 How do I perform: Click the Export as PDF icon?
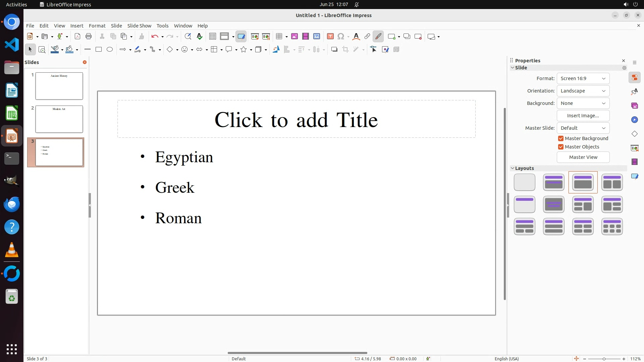(77, 37)
